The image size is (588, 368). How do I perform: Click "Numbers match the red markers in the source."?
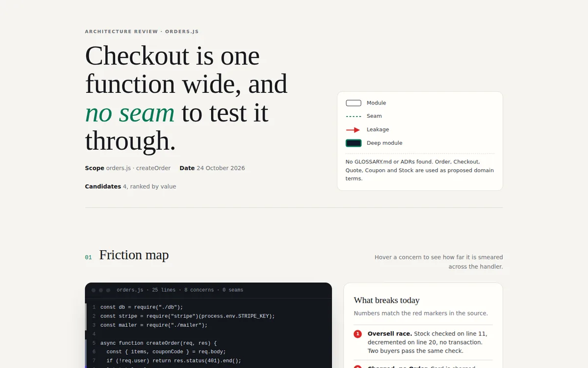click(421, 313)
